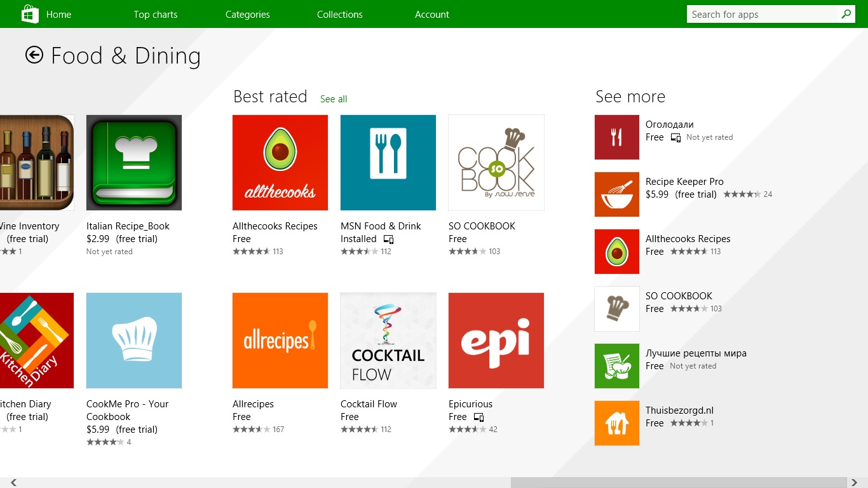Click the device icon beside Epicurious Free

pos(479,417)
